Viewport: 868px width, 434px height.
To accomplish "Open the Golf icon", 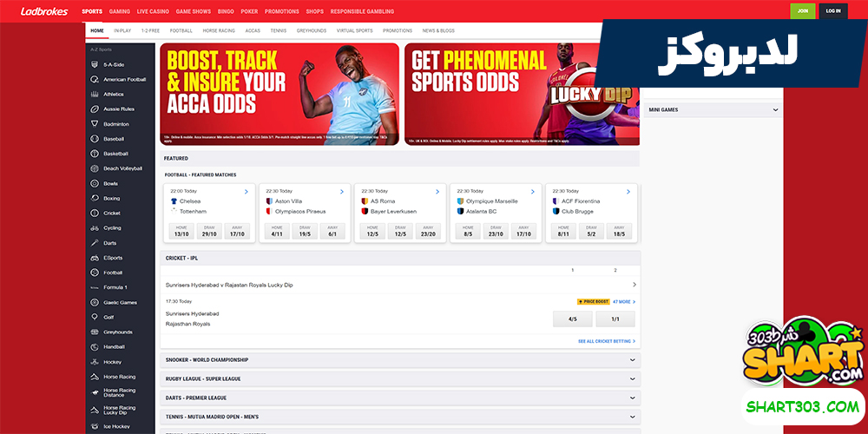I will point(95,317).
